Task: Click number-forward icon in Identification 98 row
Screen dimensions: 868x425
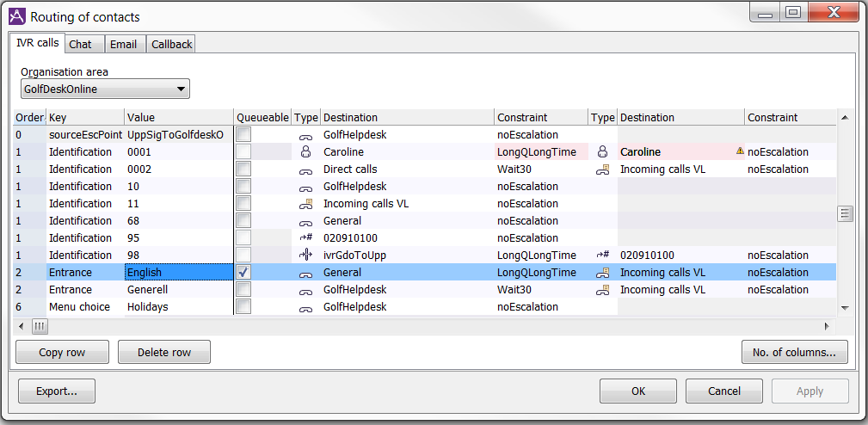Action: point(603,256)
